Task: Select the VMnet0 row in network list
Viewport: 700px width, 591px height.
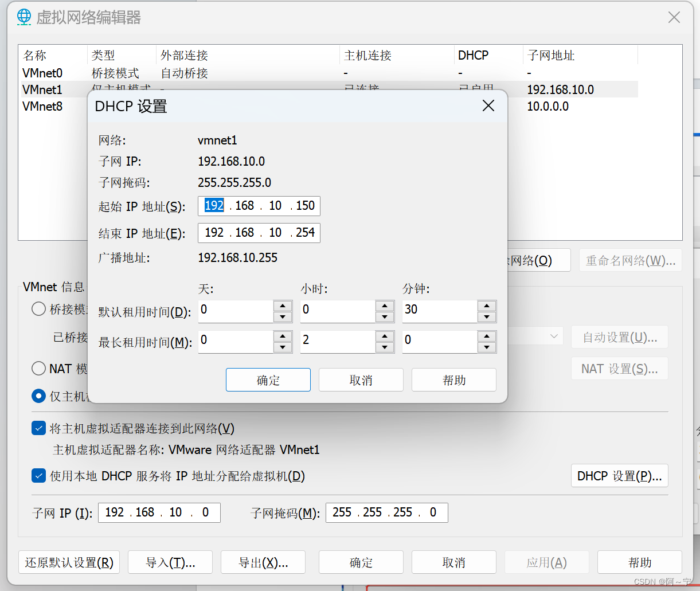Action: pos(328,73)
